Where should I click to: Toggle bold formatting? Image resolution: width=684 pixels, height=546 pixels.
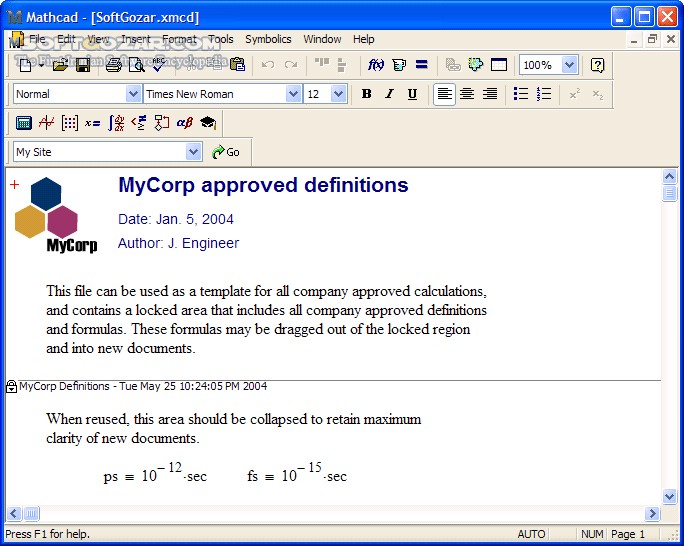tap(366, 94)
